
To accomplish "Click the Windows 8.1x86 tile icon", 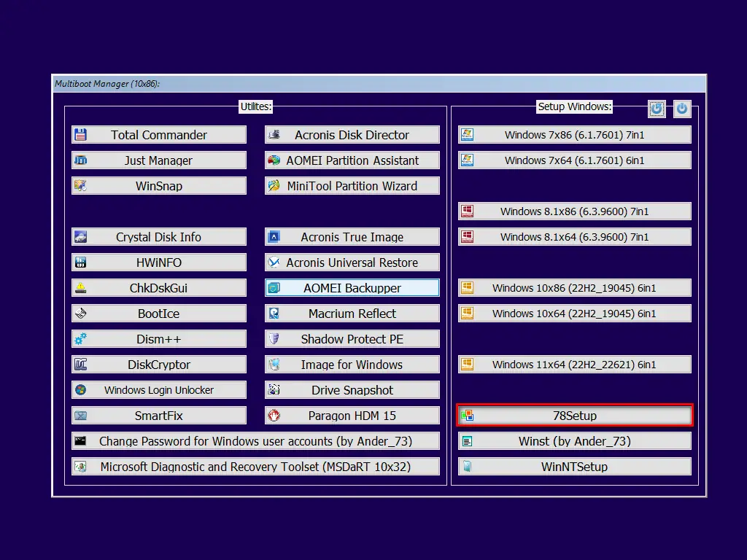I will click(465, 211).
